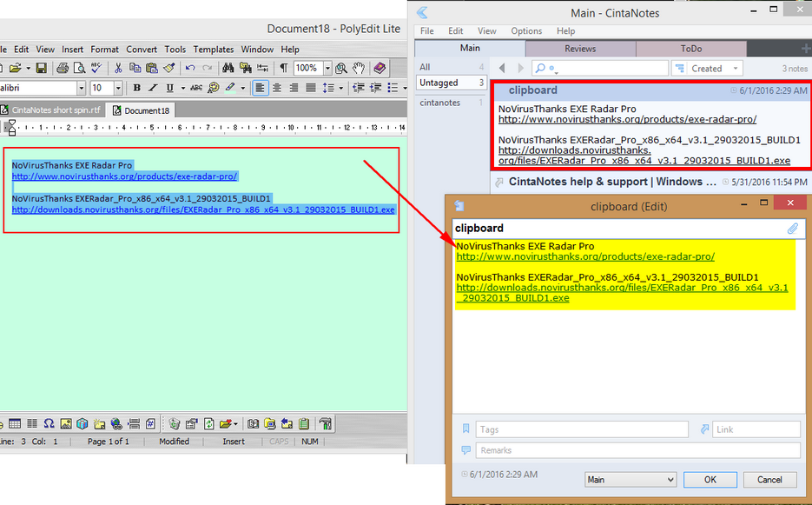Expand the line spacing dropdown arrow
Viewport: 812px width, 505px height.
tap(340, 88)
